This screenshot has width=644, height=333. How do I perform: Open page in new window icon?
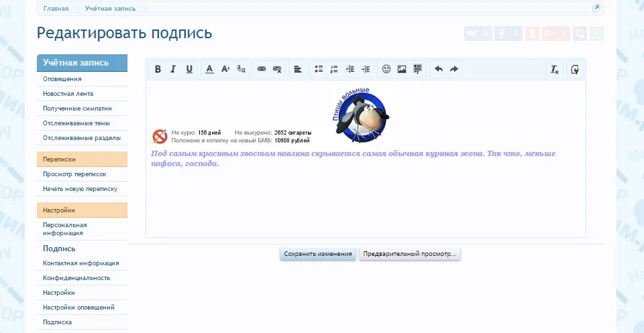pyautogui.click(x=596, y=8)
